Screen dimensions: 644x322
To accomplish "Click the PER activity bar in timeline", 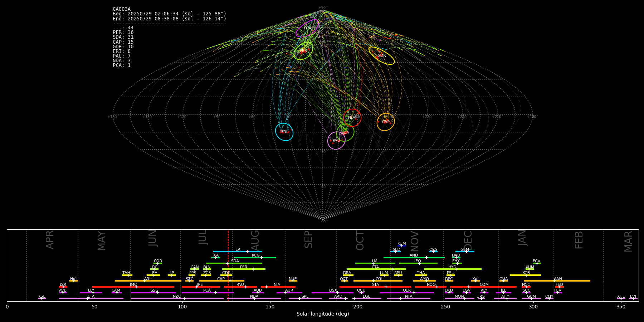I will [244, 269].
